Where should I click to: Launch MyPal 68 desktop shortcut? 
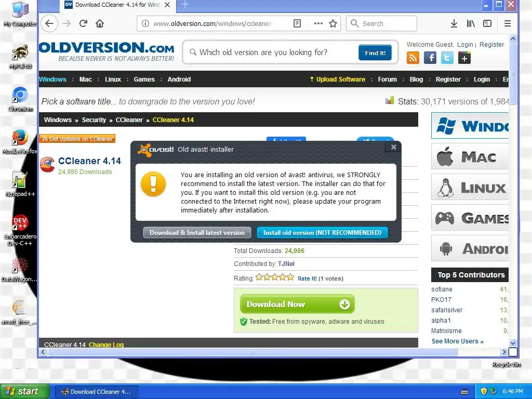20,57
